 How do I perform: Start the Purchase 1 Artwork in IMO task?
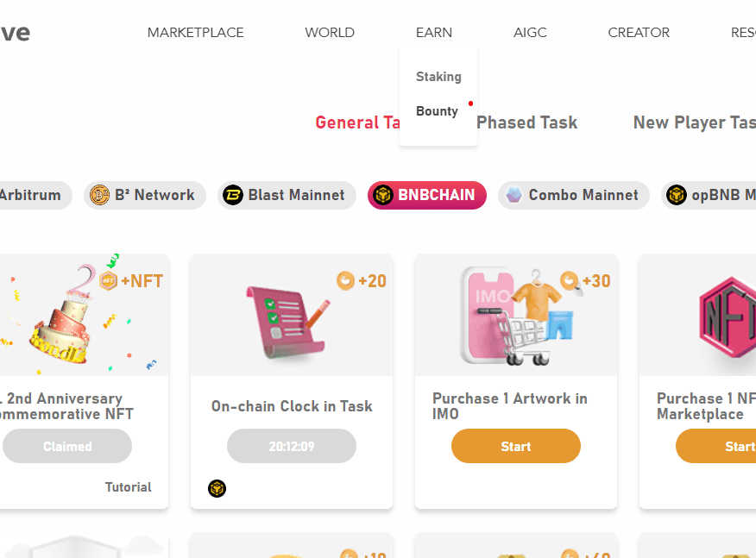pos(515,446)
